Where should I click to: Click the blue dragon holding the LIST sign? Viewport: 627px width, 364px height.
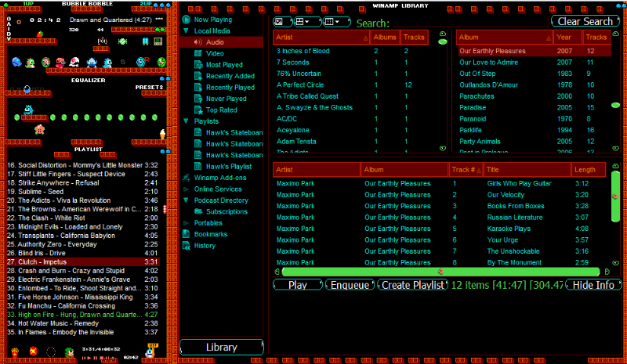pyautogui.click(x=151, y=351)
